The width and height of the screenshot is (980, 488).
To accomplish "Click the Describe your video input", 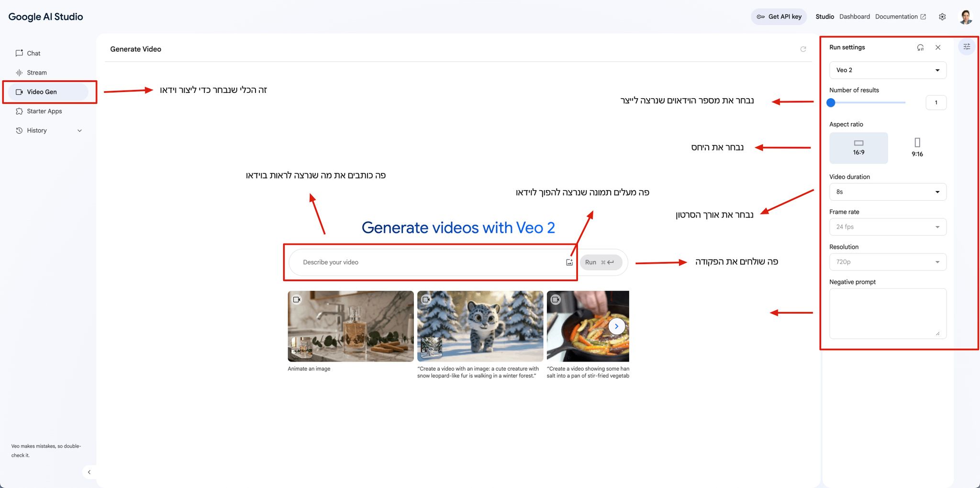I will (431, 262).
